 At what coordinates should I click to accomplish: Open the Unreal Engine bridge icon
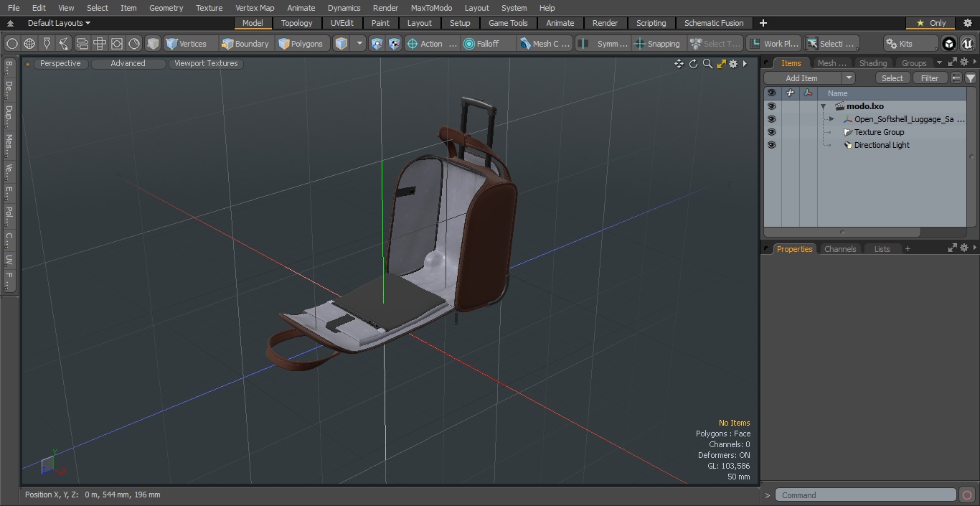(967, 44)
